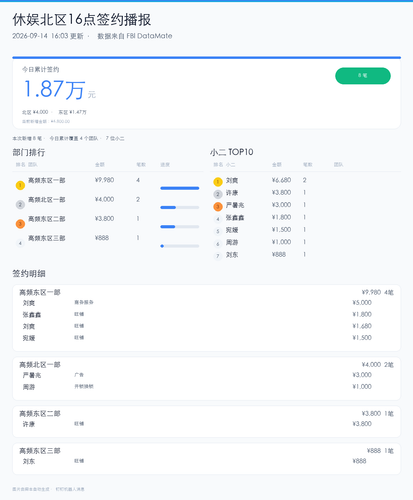
Task: Click the green "8 笔" badge button
Action: tap(363, 76)
